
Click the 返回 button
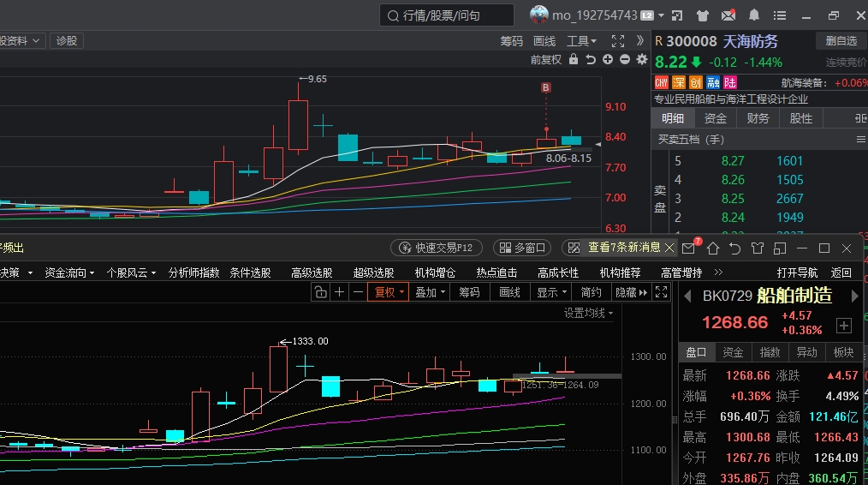(841, 272)
